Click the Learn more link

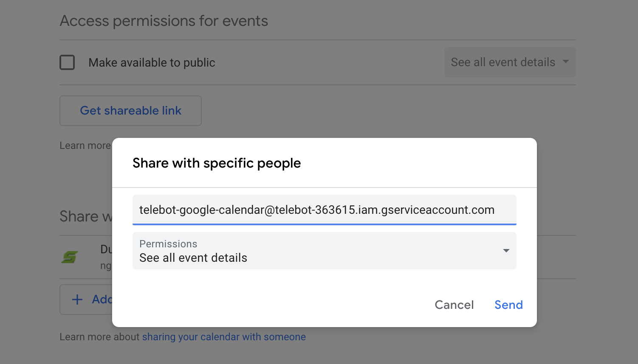(x=85, y=145)
